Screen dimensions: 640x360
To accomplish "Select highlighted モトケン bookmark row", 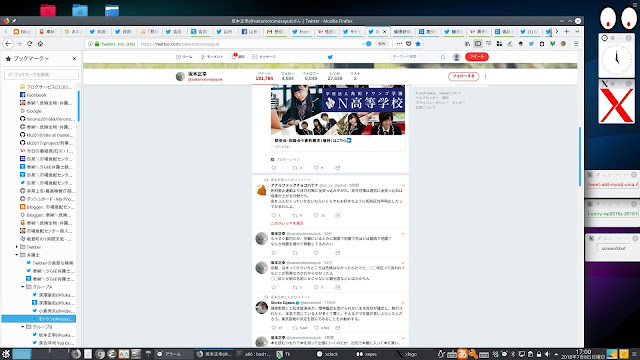I will (39, 319).
